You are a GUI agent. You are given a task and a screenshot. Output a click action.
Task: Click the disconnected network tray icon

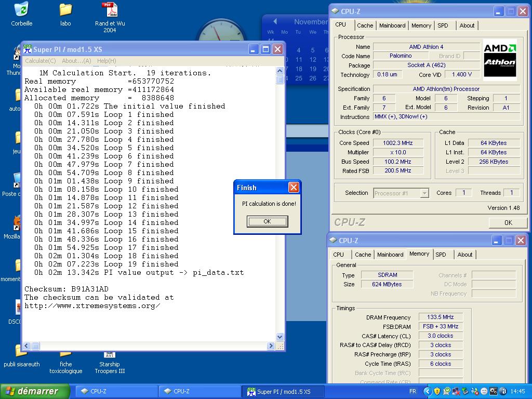[456, 391]
